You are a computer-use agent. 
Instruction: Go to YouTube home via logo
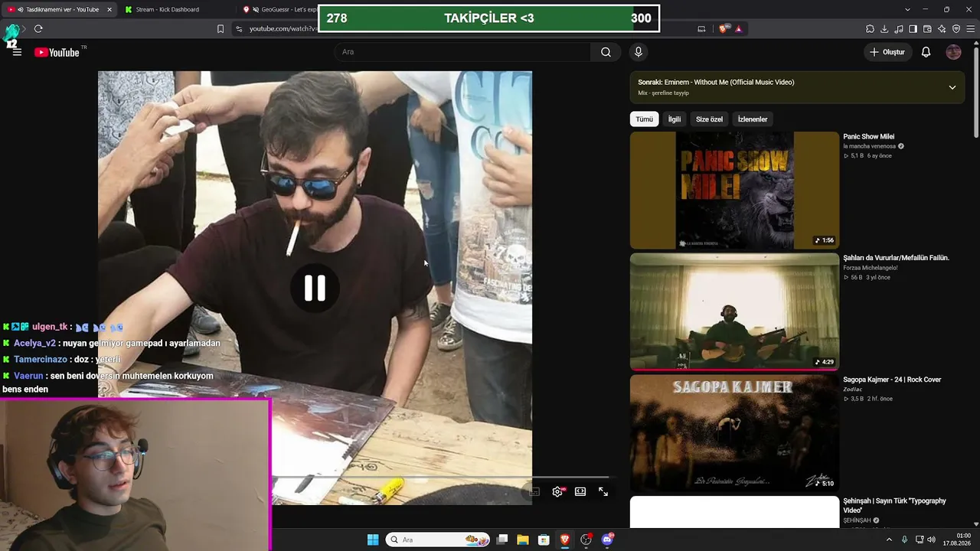[x=57, y=52]
